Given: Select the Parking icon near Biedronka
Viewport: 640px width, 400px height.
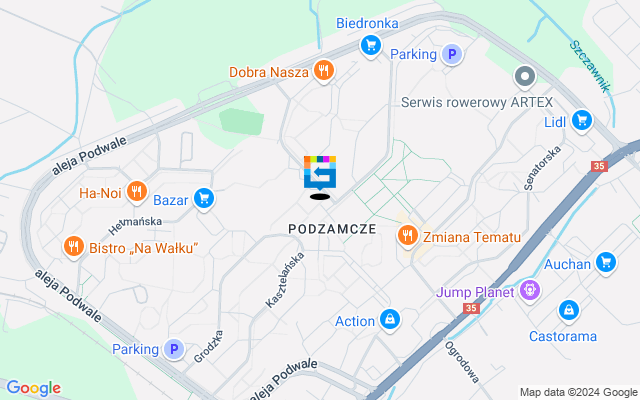Looking at the screenshot, I should [452, 54].
